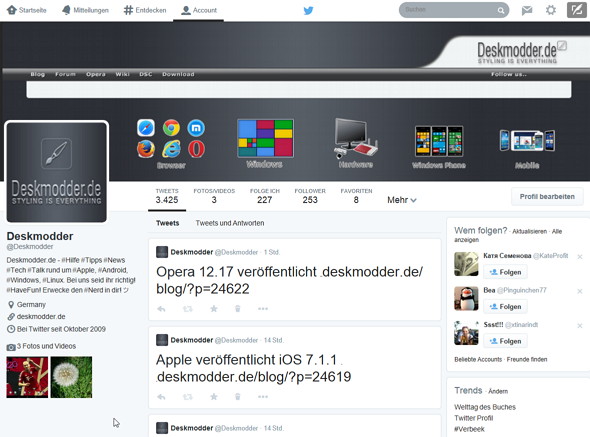
Task: Reply to iOS 7.1.1 tweet
Action: [x=161, y=397]
